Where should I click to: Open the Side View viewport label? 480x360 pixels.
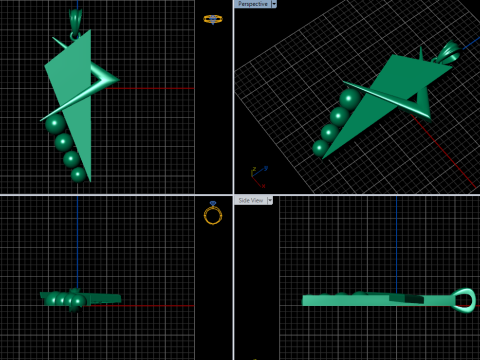click(x=251, y=200)
